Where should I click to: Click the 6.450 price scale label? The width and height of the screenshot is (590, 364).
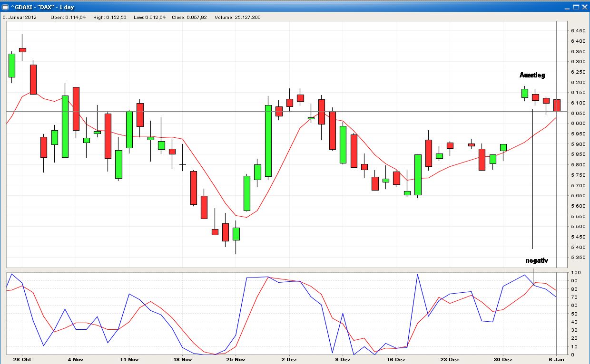pos(579,29)
